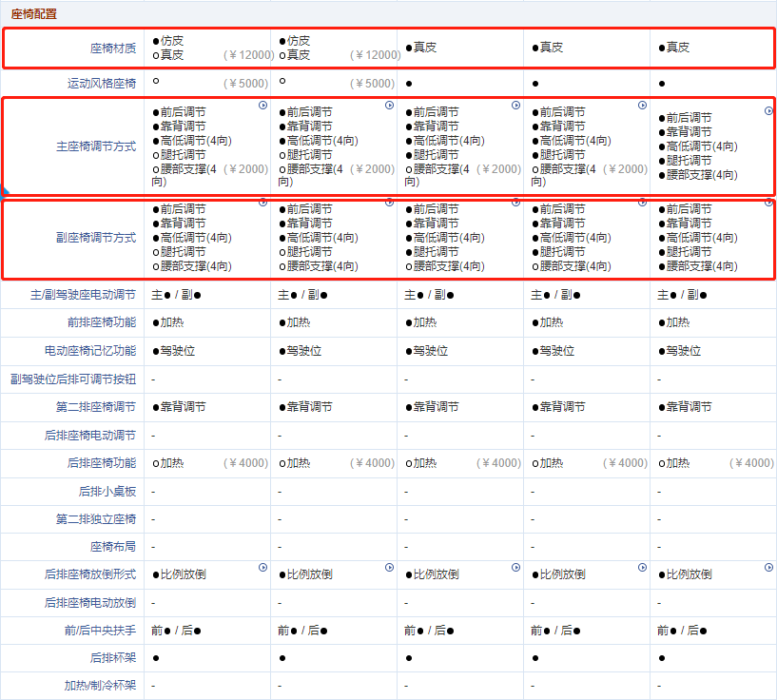777x700 pixels.
Task: Click video icon in first column's 主座椅调节方式 cell
Action: click(263, 106)
